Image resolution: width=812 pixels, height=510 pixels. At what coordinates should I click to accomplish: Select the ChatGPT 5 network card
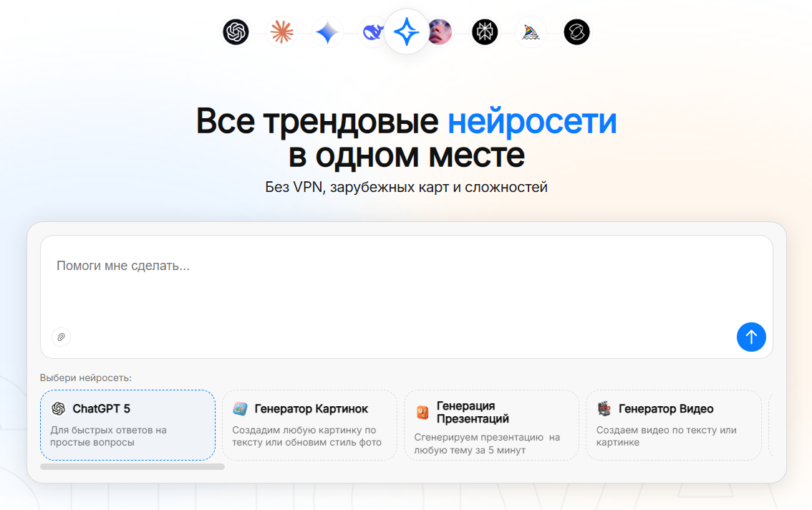click(x=127, y=425)
